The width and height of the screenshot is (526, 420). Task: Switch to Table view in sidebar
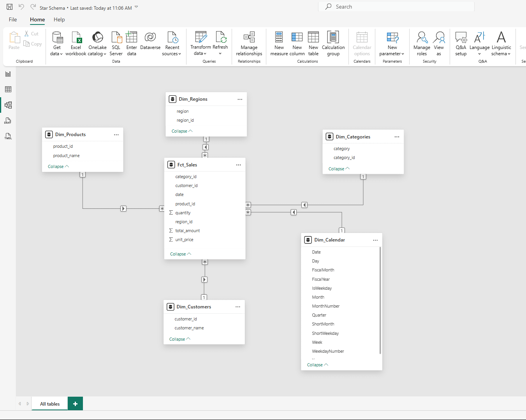coord(8,89)
